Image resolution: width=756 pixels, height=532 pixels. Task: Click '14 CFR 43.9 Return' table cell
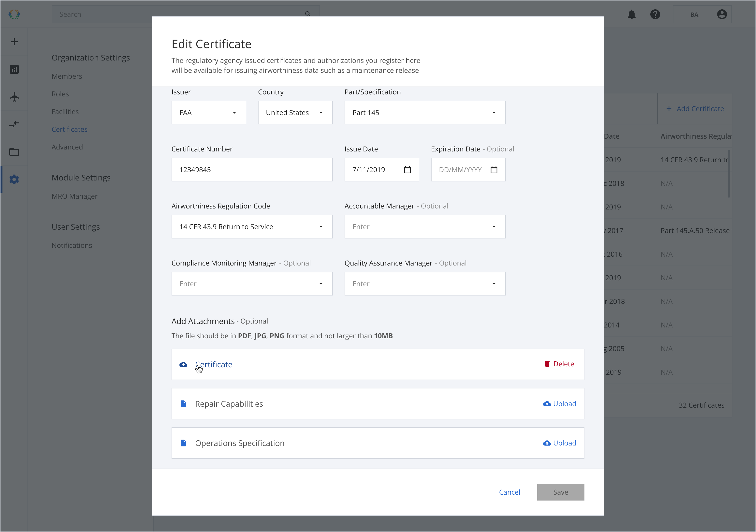click(694, 160)
